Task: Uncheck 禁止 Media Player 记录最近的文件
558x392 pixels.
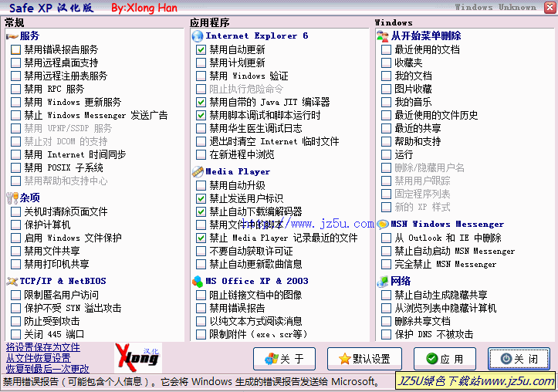Action: tap(201, 238)
